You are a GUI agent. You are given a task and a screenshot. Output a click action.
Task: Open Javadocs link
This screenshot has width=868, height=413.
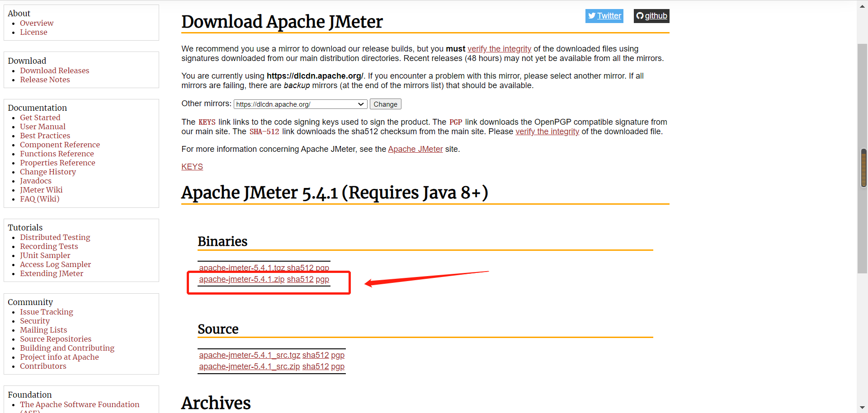pyautogui.click(x=36, y=181)
